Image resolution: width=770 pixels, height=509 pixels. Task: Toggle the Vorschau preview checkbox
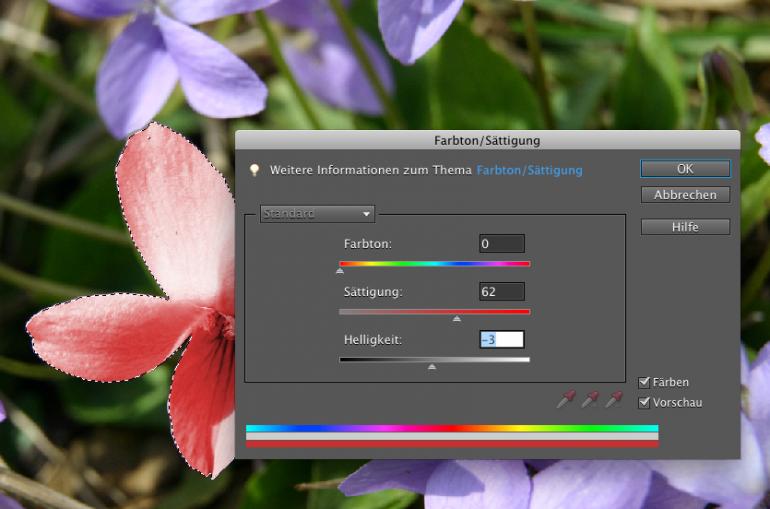click(644, 402)
